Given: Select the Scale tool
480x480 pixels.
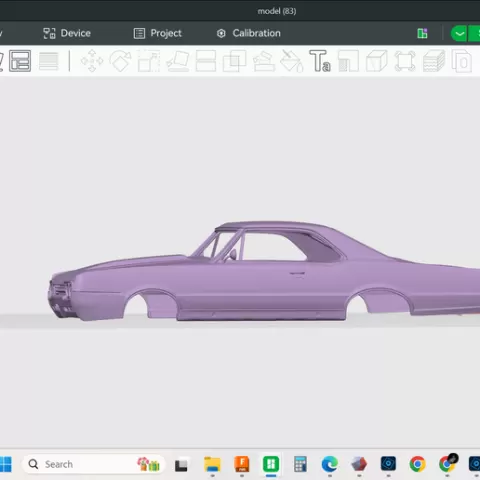Looking at the screenshot, I should pos(149,61).
